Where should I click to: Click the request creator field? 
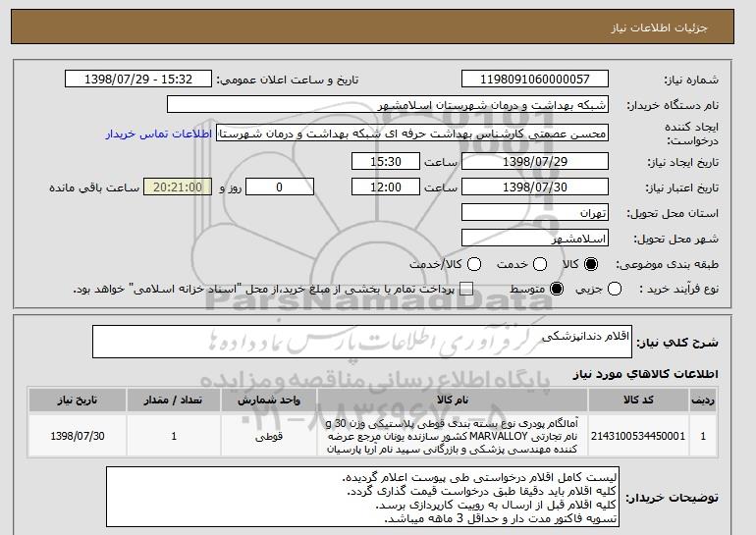412,134
